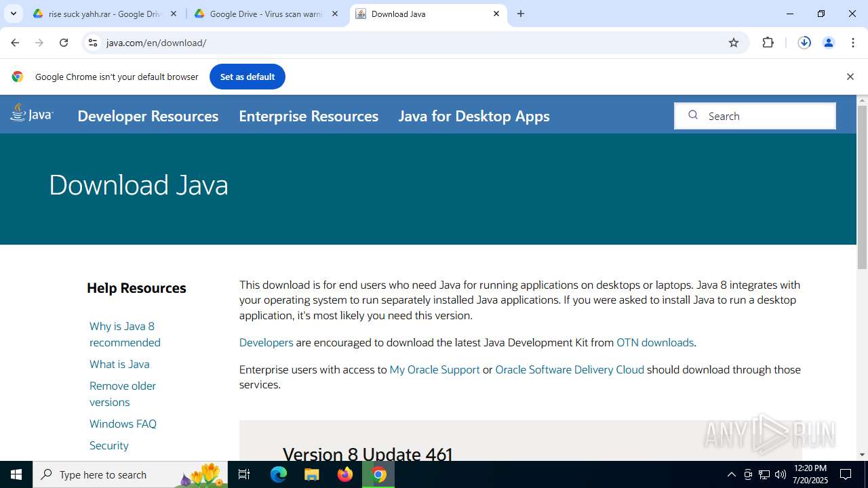Screen dimensions: 868x488
Task: Open the Chrome extensions puzzle icon
Action: tap(768, 43)
